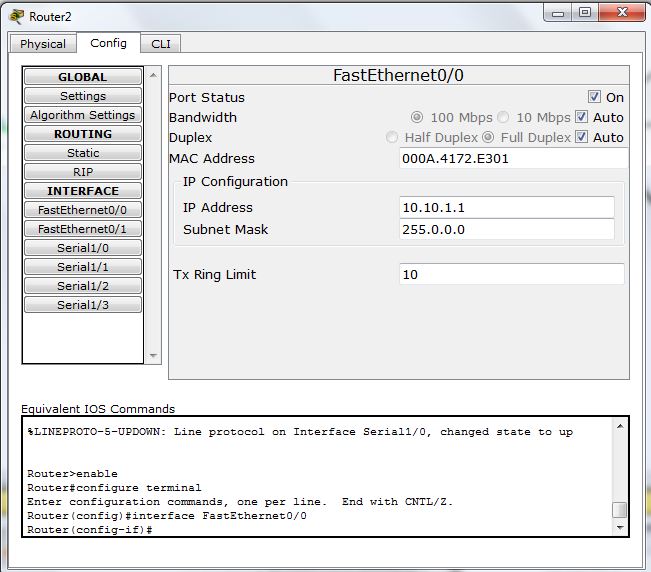Click the interface list scroll up arrow
651x572 pixels.
[153, 76]
